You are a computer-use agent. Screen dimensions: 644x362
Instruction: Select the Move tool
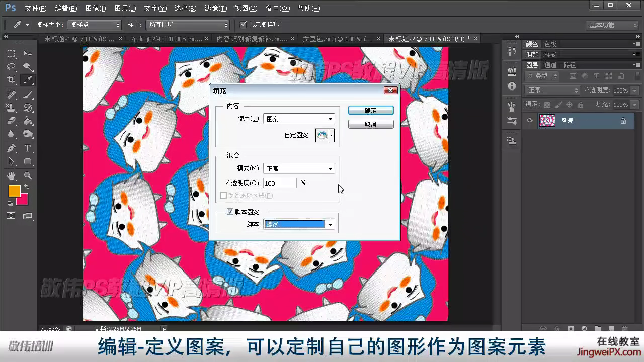click(28, 54)
